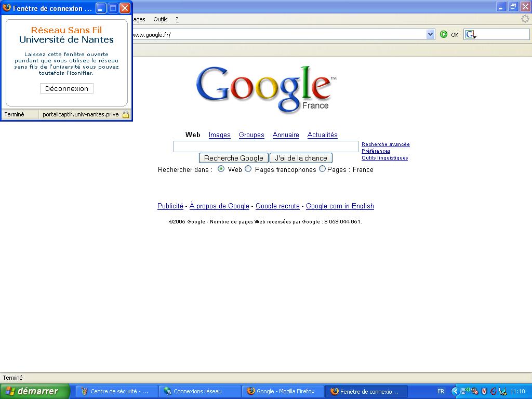Expand the address bar URL history dropdown

pos(430,34)
